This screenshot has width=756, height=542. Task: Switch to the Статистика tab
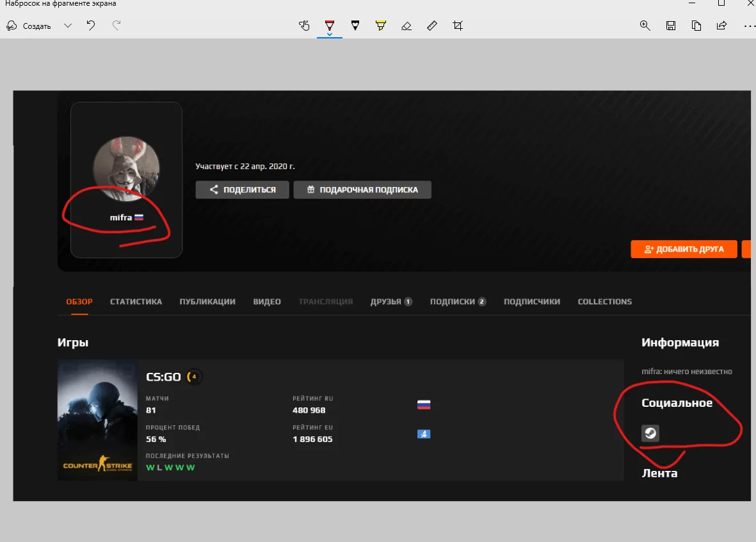tap(136, 302)
